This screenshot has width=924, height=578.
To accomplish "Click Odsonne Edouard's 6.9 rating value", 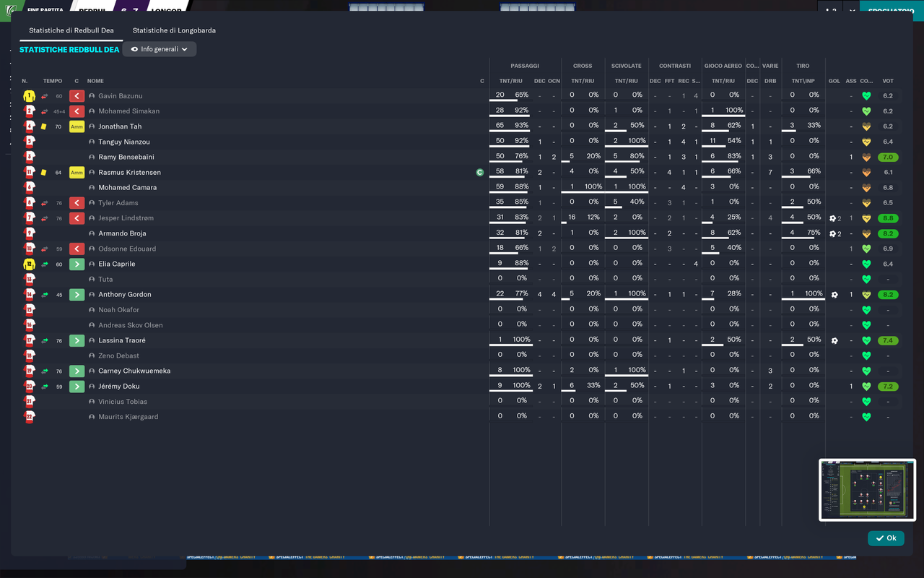I will [888, 249].
